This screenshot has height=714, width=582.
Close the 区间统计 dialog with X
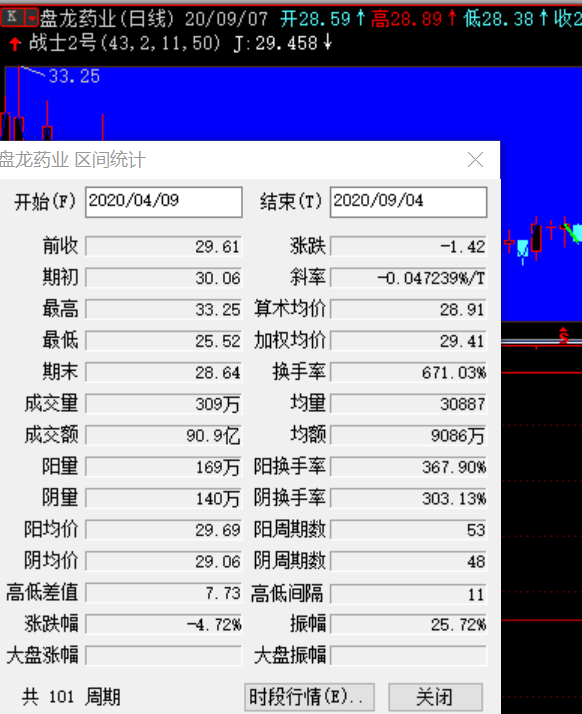tap(475, 160)
